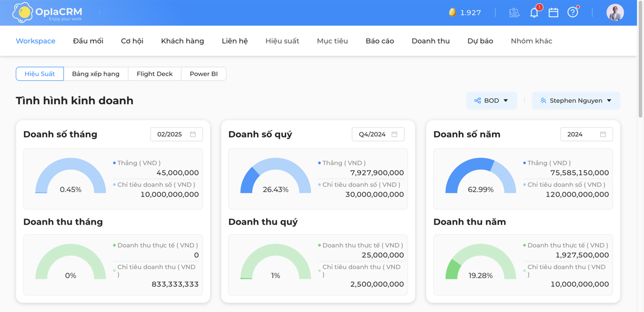
Task: Click the help question mark icon
Action: [573, 12]
